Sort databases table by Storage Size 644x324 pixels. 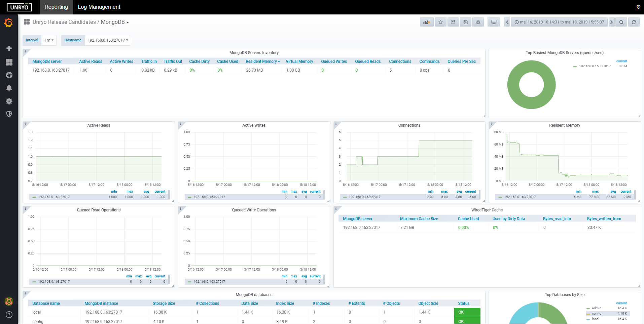pyautogui.click(x=164, y=303)
